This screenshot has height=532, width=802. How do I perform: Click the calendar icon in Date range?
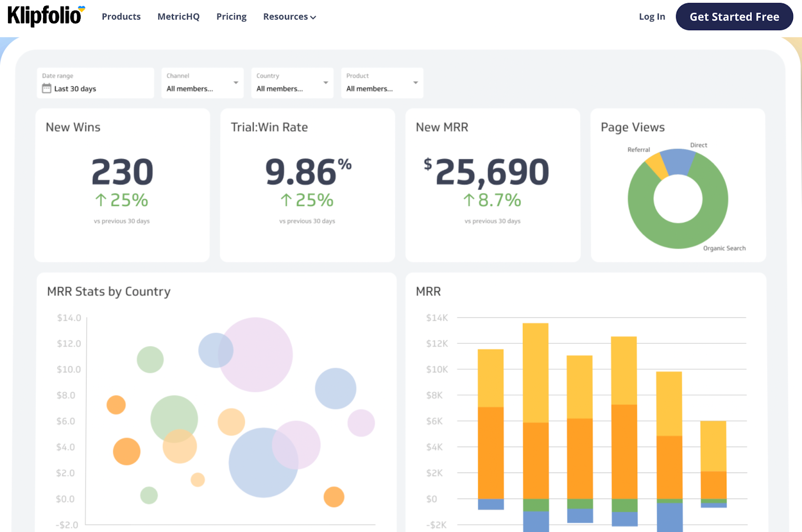click(x=47, y=89)
